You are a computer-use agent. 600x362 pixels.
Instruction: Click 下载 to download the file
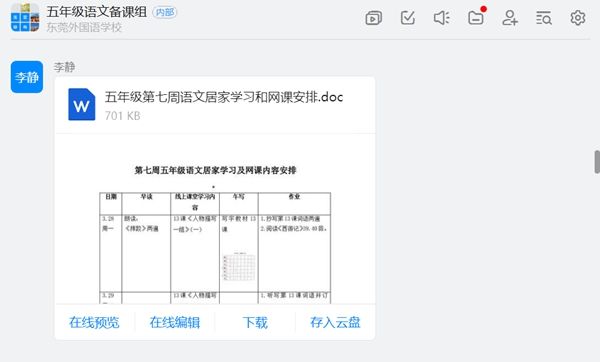255,322
